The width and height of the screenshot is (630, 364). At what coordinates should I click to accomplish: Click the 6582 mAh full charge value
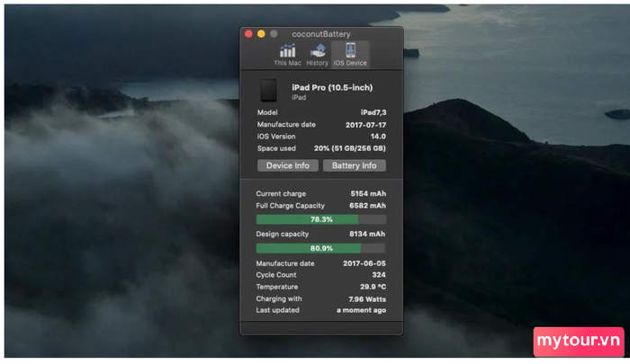coord(367,206)
